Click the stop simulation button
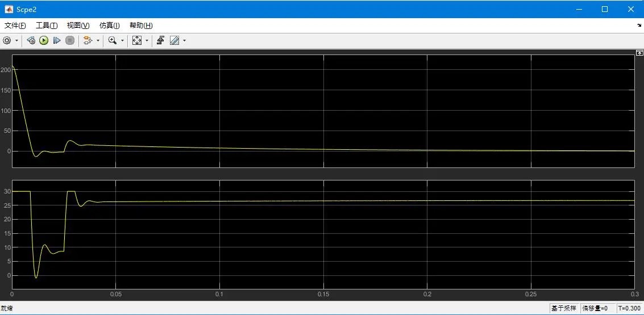 pos(70,40)
